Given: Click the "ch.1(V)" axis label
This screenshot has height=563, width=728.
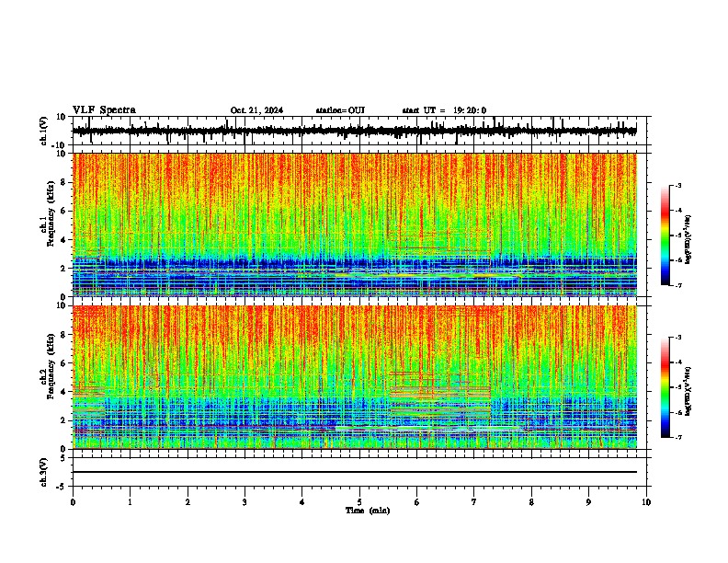Looking at the screenshot, I should [x=44, y=131].
